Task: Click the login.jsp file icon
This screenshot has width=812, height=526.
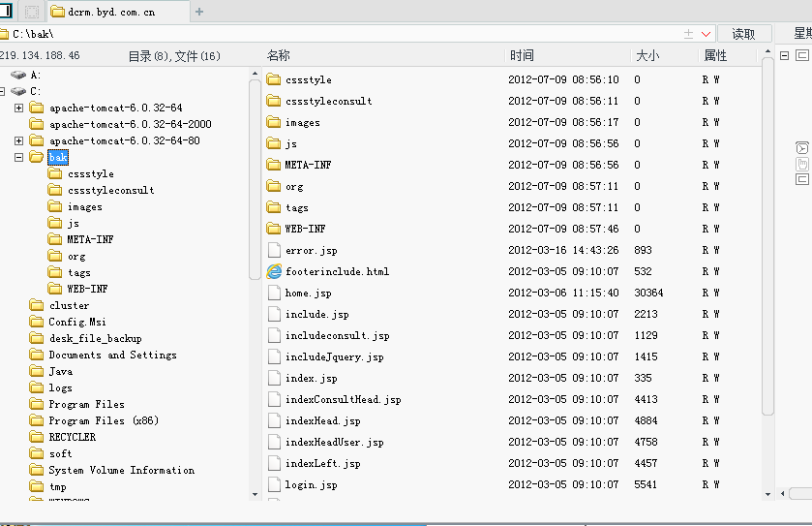Action: click(x=274, y=484)
